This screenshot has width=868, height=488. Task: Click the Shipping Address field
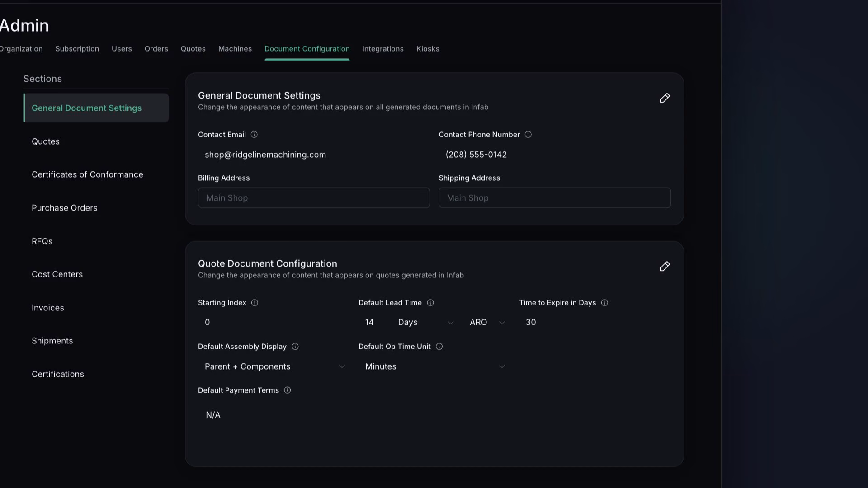(555, 198)
